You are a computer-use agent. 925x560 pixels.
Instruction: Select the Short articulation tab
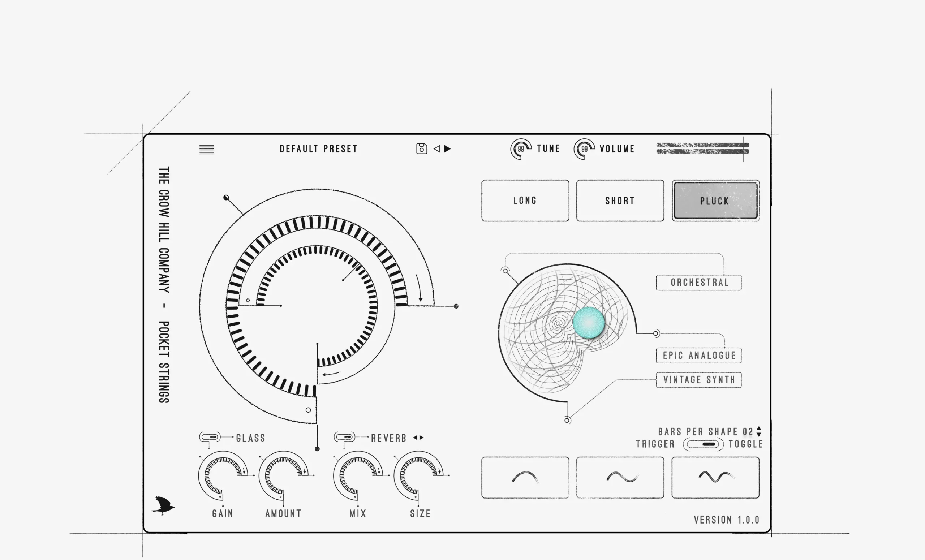click(x=620, y=201)
